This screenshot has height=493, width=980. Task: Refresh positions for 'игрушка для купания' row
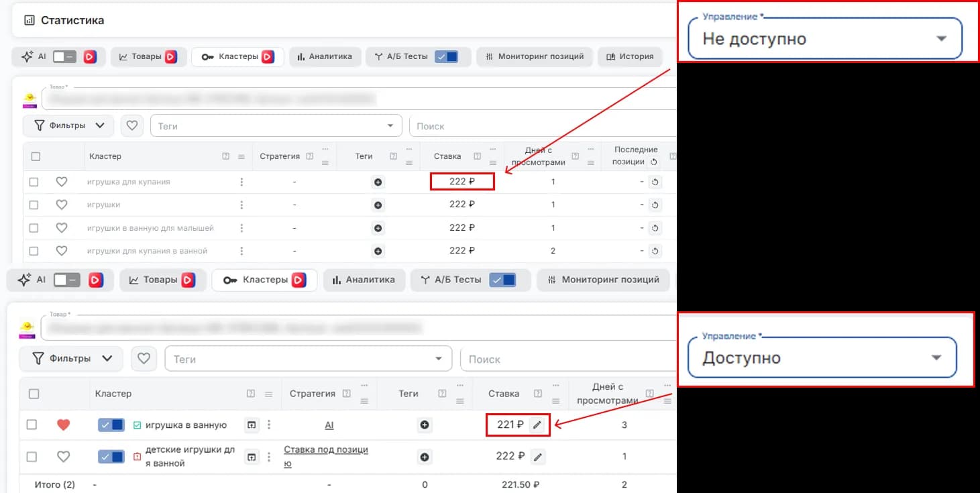coord(655,182)
